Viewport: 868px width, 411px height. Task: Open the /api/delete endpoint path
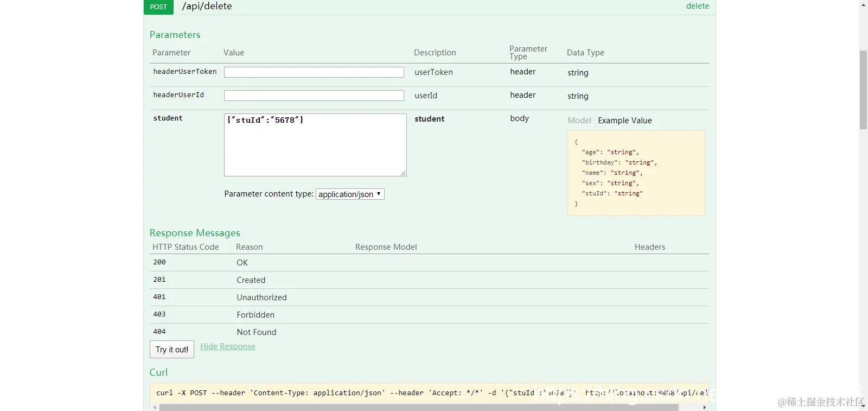[x=207, y=6]
